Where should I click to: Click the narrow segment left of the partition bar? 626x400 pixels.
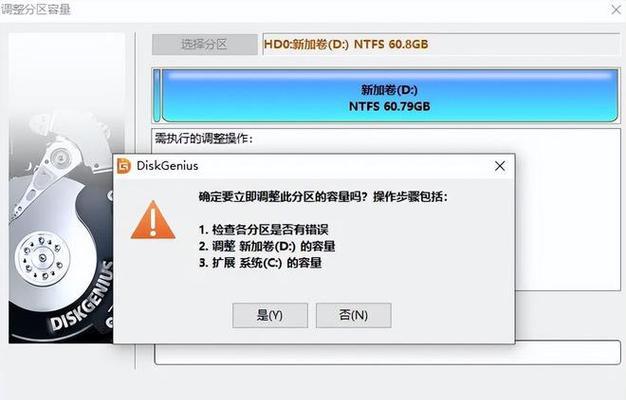coord(157,95)
